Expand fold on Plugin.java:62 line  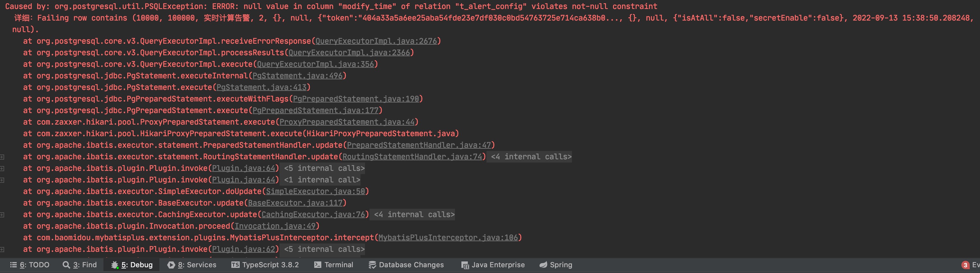click(x=2, y=250)
